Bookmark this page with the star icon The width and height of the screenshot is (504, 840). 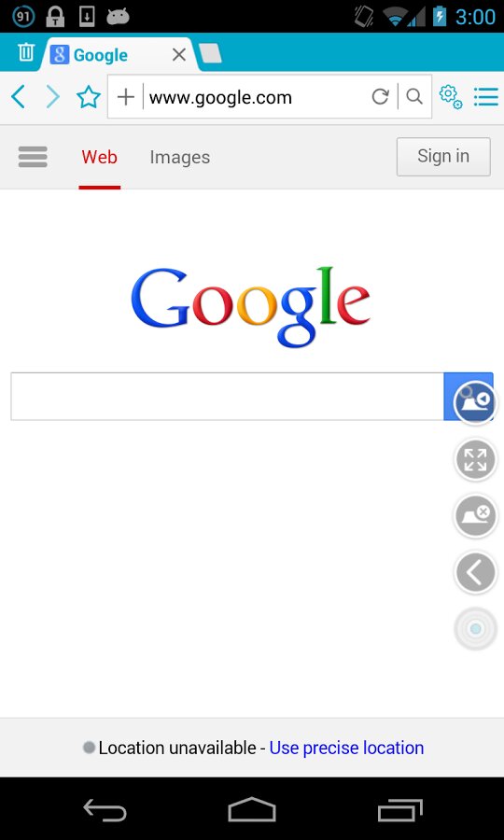(89, 97)
